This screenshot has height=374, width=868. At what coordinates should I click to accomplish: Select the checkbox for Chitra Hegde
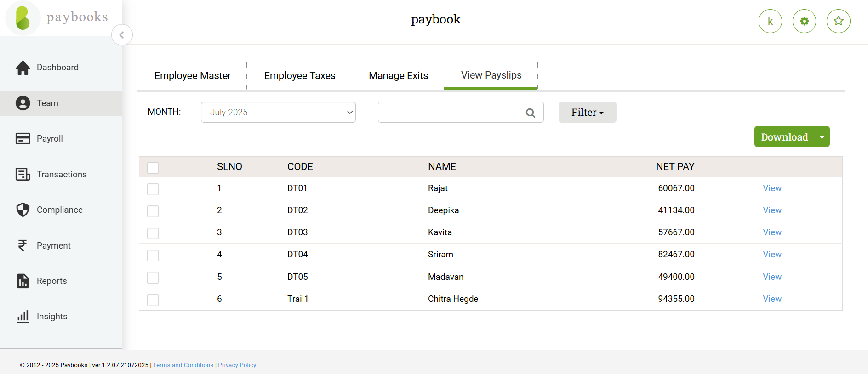153,300
